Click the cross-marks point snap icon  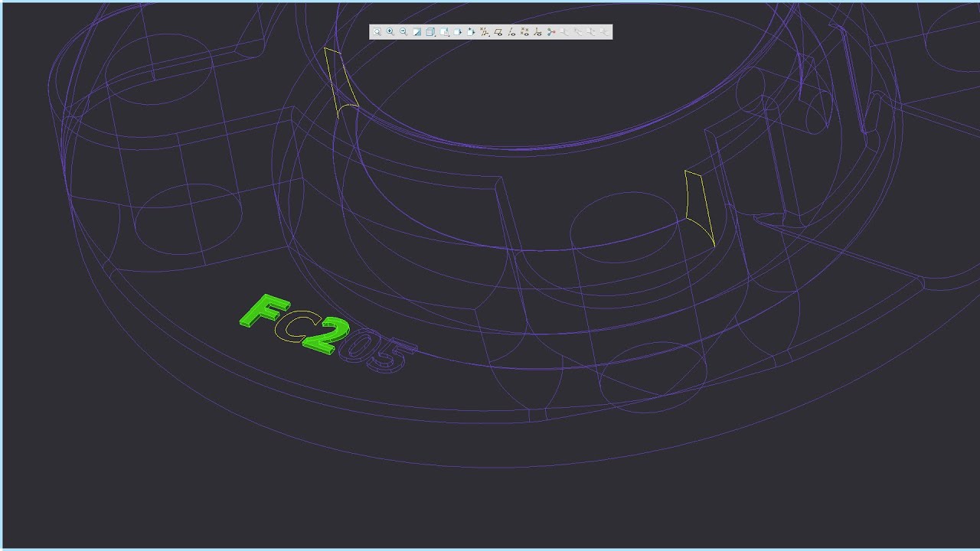coord(524,32)
